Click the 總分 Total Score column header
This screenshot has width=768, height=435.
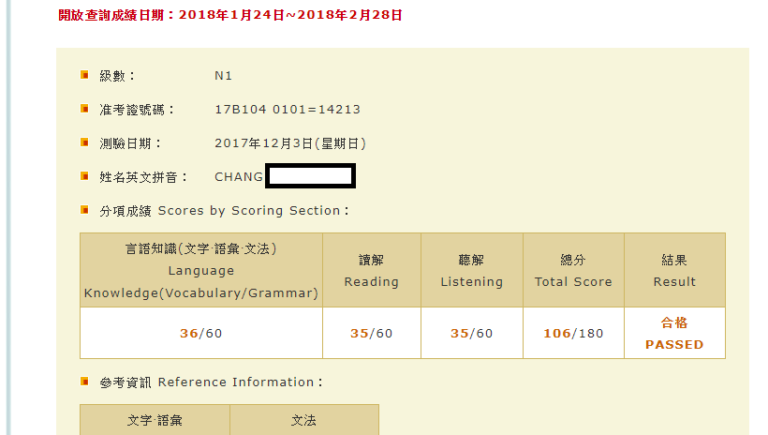[x=573, y=270]
